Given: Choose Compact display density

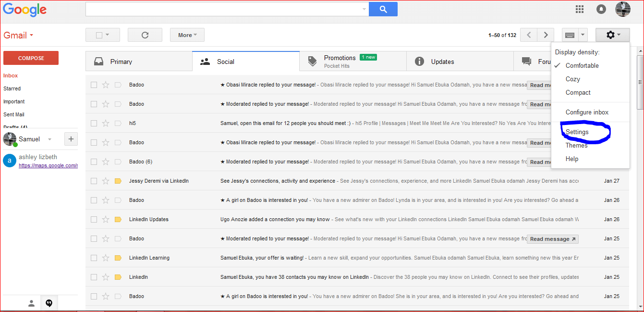Looking at the screenshot, I should pyautogui.click(x=578, y=92).
